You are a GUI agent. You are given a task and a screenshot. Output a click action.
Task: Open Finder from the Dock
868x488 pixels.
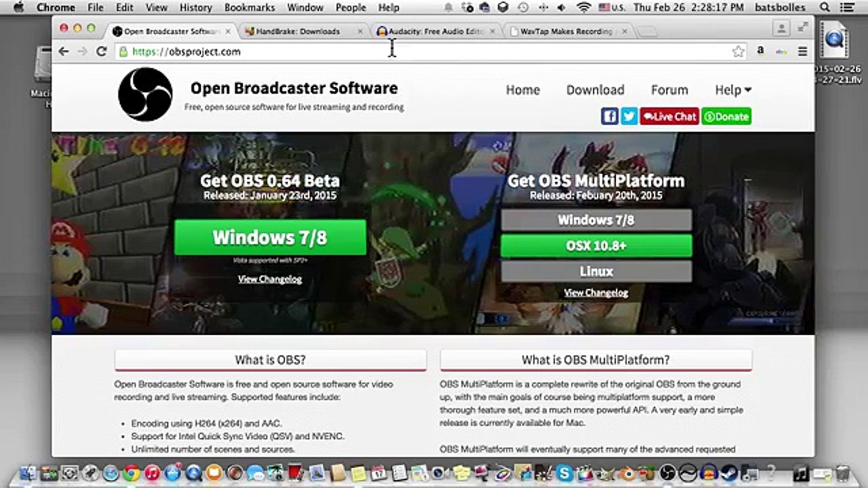[x=28, y=473]
